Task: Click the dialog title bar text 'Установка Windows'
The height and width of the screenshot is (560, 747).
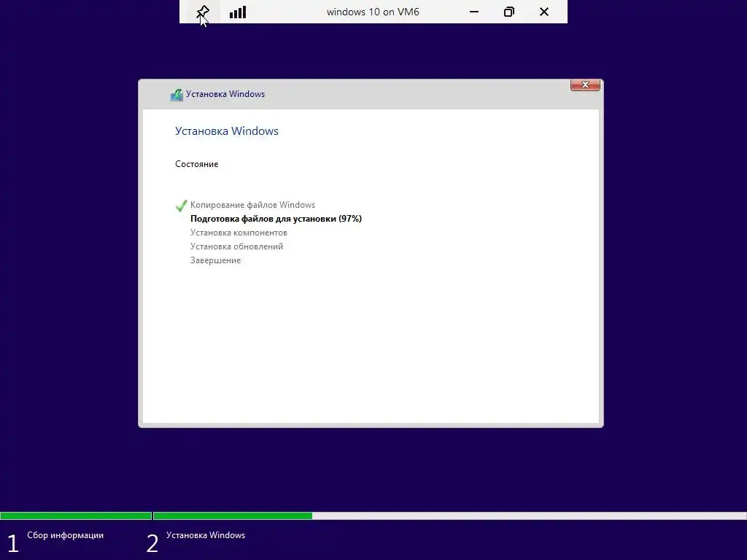Action: [225, 94]
